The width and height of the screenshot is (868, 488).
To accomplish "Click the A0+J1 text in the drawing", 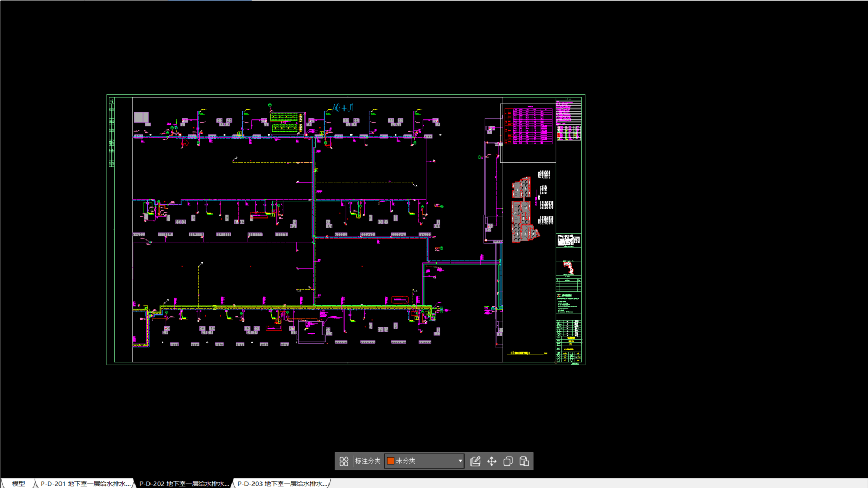I will point(343,108).
